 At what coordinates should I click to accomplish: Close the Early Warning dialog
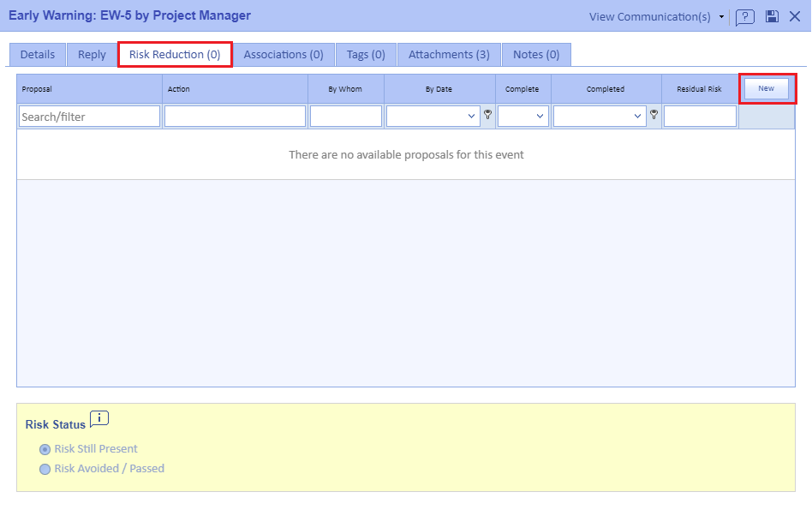[x=794, y=16]
